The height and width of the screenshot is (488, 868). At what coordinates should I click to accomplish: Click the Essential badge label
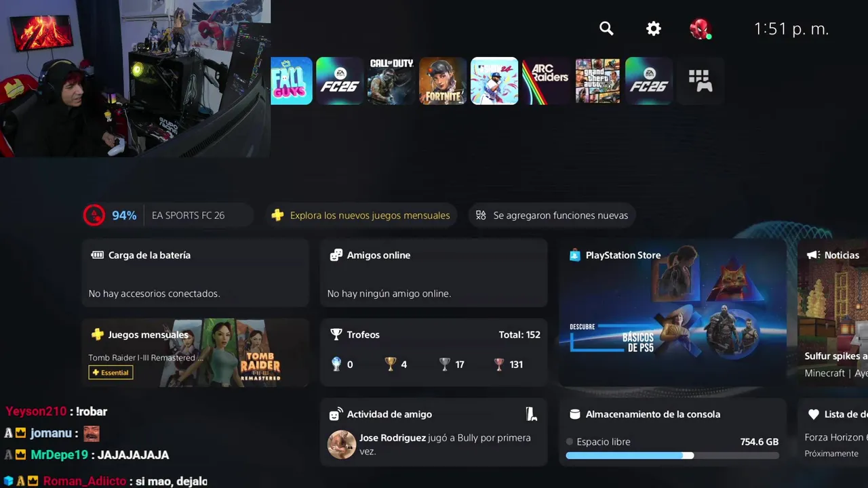tap(111, 373)
